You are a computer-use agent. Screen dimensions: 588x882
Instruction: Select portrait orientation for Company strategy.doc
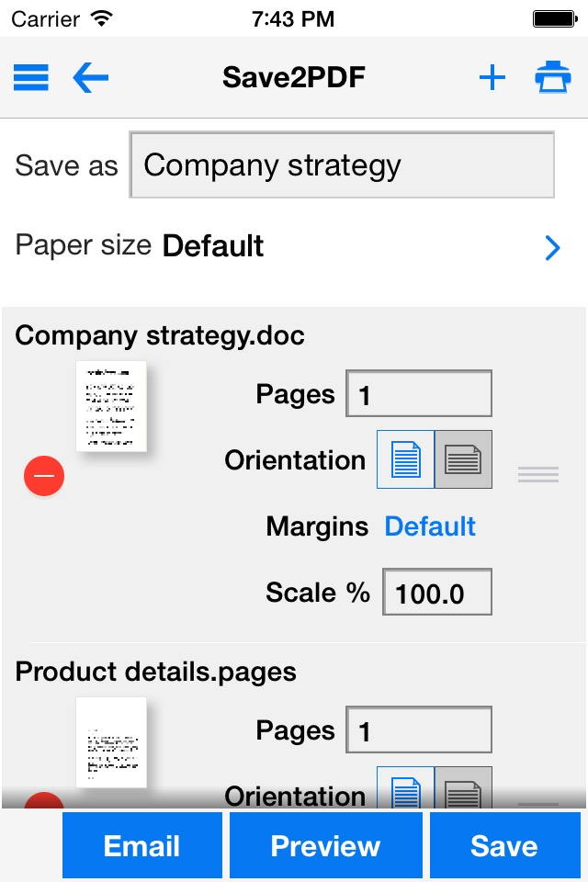pyautogui.click(x=406, y=459)
